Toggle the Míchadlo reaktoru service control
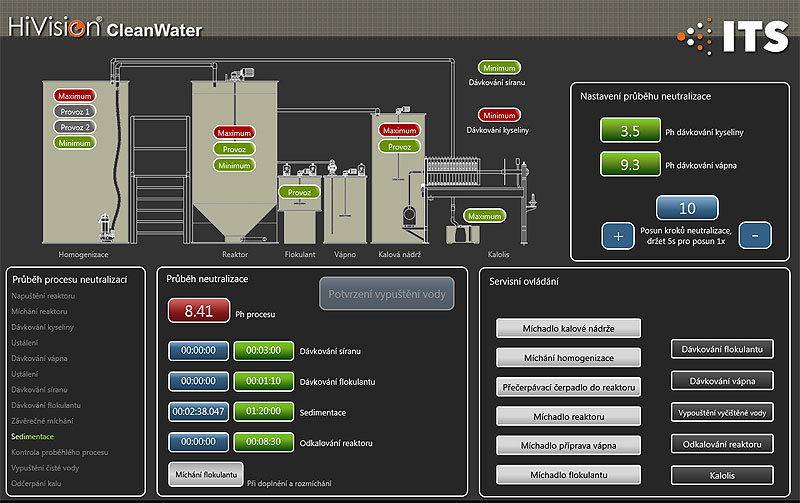This screenshot has height=503, width=800. coord(568,415)
